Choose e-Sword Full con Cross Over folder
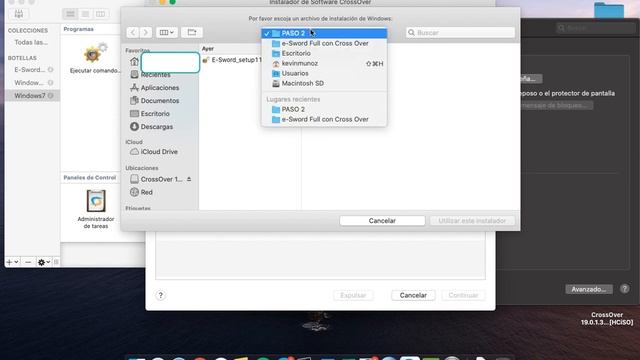Screen dimensions: 640x360 coord(324,43)
